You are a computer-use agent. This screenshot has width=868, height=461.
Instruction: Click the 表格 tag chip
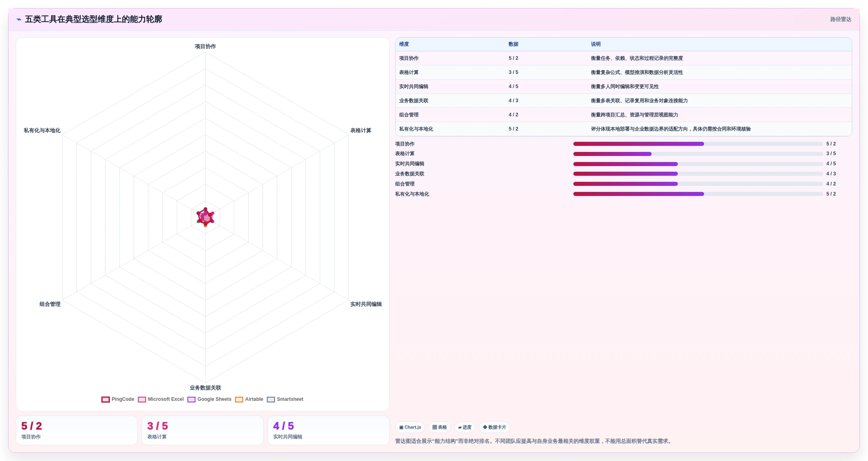[x=440, y=427]
